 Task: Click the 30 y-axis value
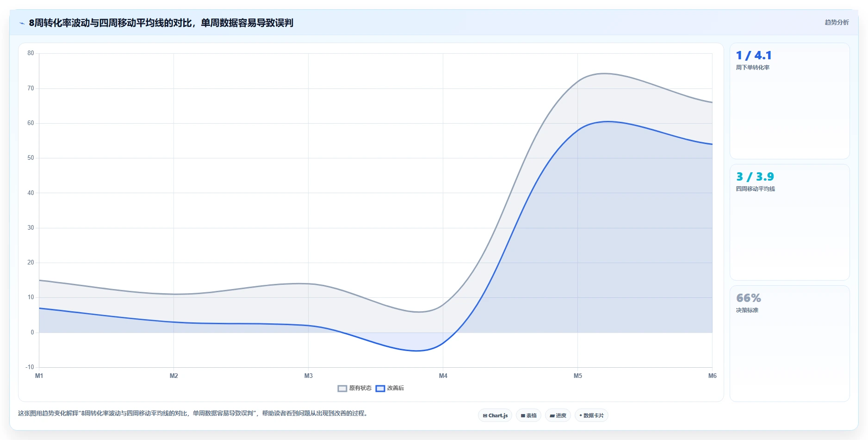(31, 228)
